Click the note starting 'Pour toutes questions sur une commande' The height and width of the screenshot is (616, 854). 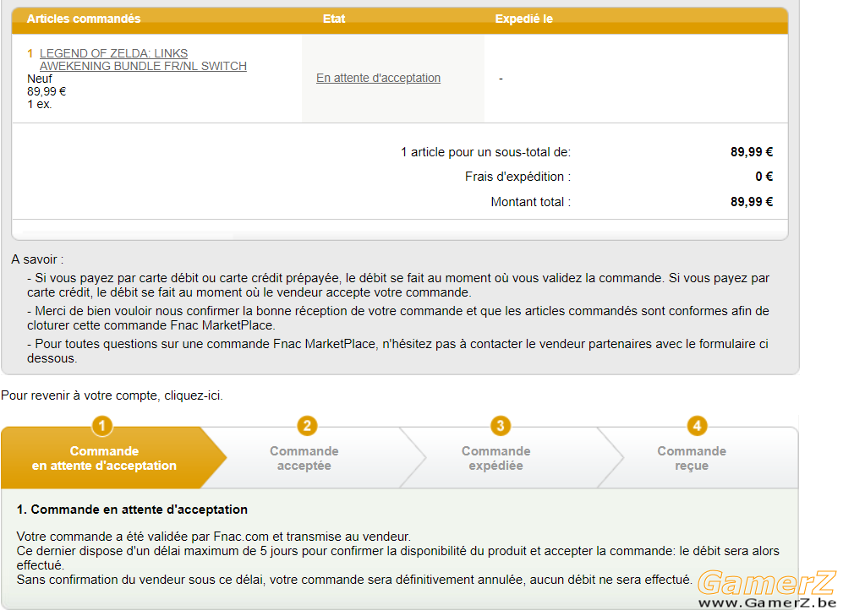[397, 351]
